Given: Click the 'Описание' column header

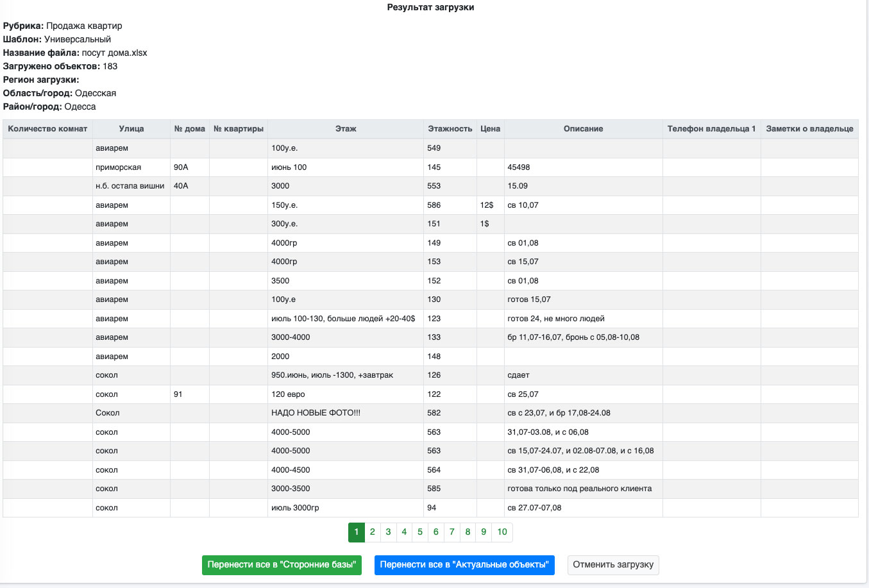Looking at the screenshot, I should pyautogui.click(x=583, y=129).
